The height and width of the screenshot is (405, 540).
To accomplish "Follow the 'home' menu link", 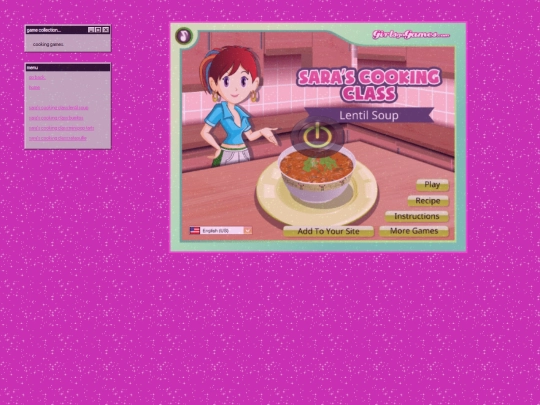I will coord(34,87).
